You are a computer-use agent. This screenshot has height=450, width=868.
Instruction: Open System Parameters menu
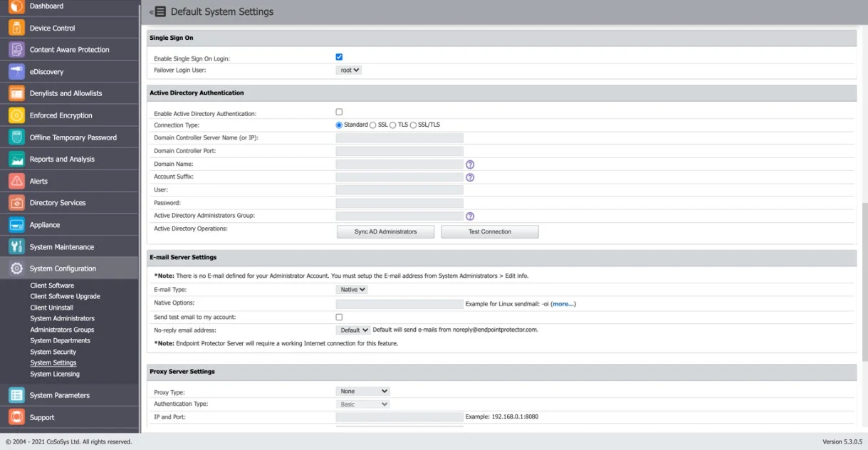pyautogui.click(x=69, y=395)
